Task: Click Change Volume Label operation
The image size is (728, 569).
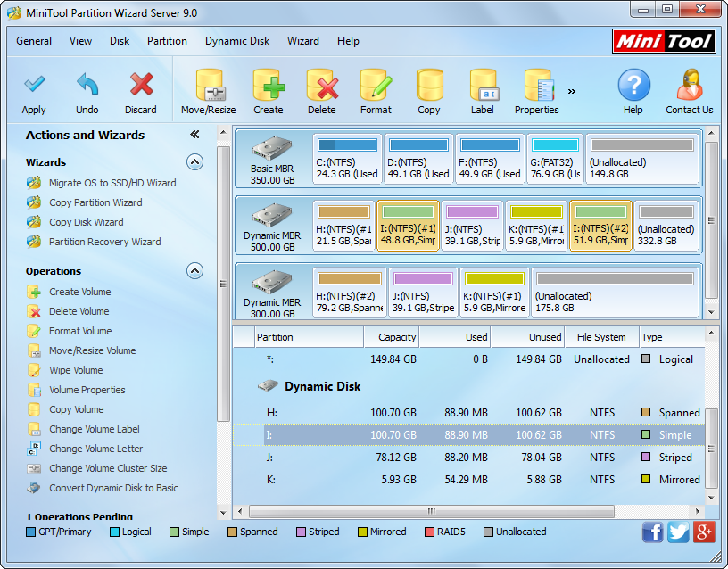Action: click(x=95, y=429)
